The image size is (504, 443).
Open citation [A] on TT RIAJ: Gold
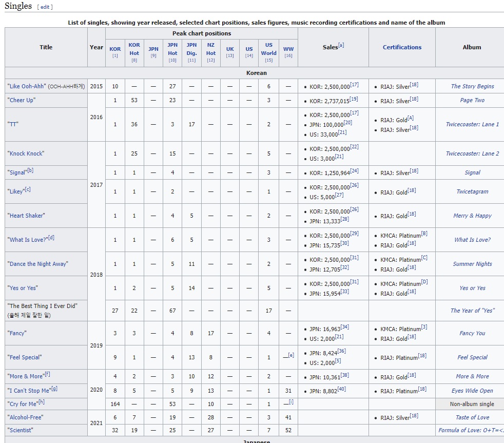click(x=411, y=118)
